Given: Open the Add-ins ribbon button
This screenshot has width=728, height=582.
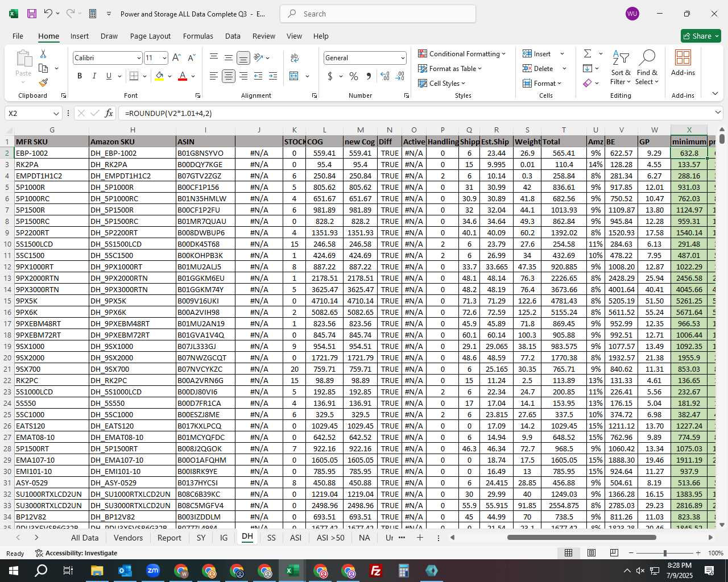Looking at the screenshot, I should point(682,63).
